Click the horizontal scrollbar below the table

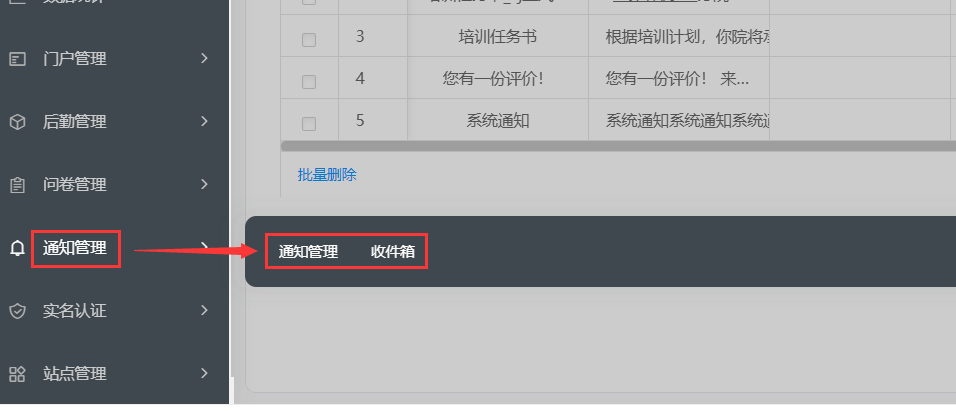tap(618, 146)
